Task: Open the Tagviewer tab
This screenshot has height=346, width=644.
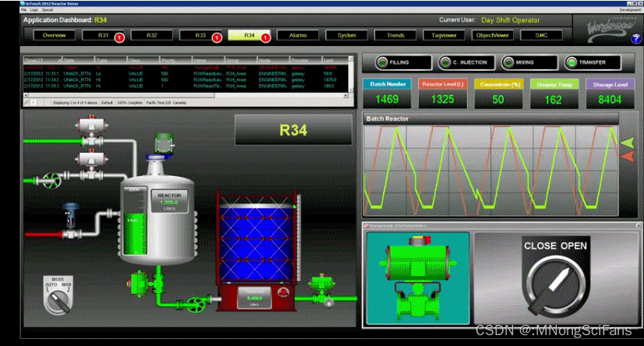Action: (x=444, y=35)
